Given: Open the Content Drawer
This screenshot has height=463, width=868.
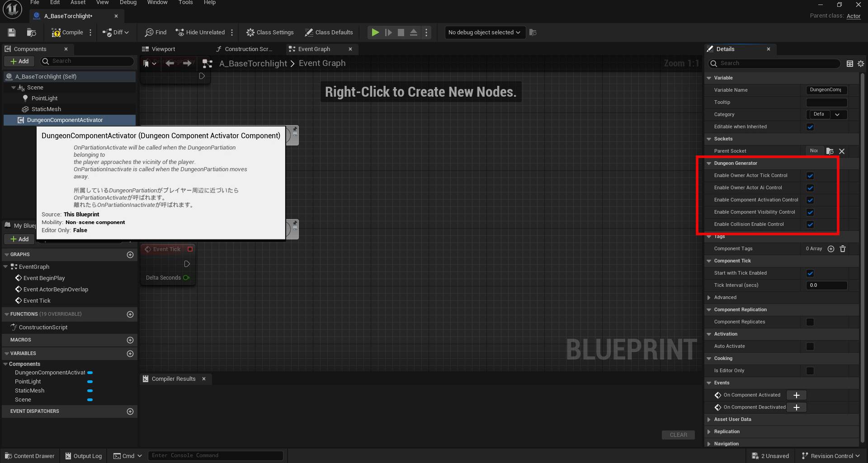Looking at the screenshot, I should (x=30, y=456).
